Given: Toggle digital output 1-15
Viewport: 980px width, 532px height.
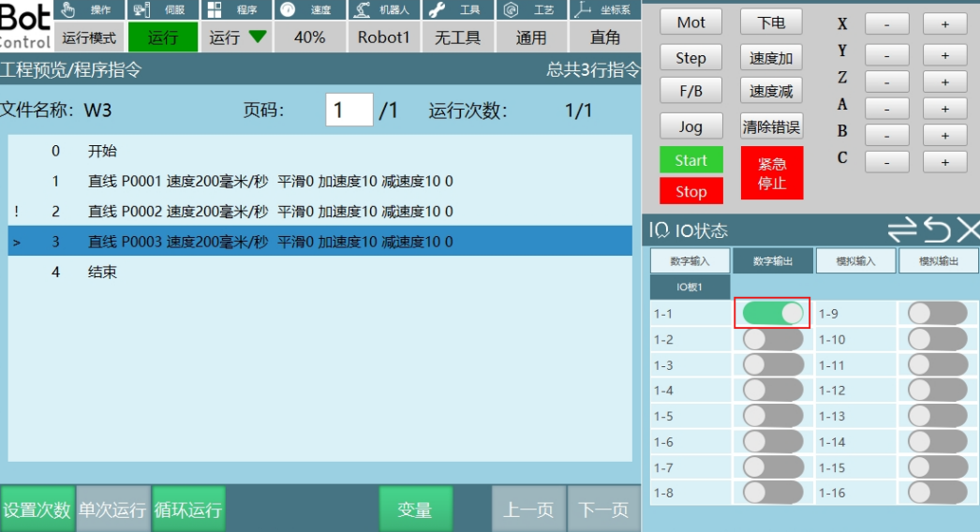Looking at the screenshot, I should pyautogui.click(x=938, y=467).
